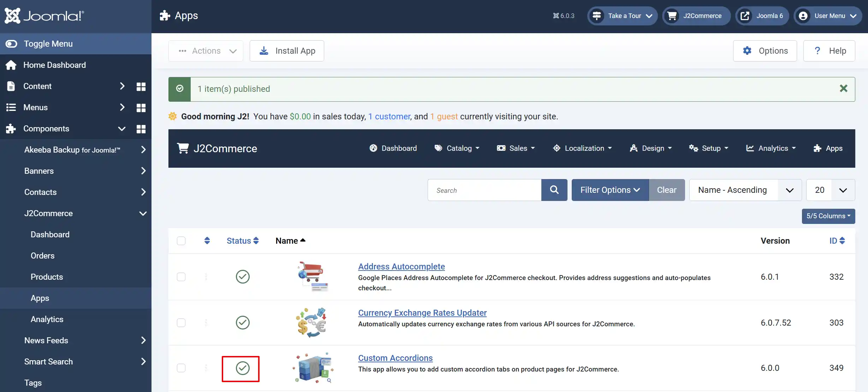Select the Address Autocomplete row checkbox

coord(181,277)
